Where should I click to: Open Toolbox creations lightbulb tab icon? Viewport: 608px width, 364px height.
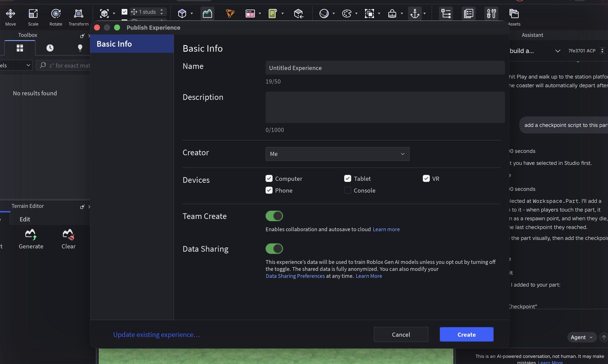click(x=80, y=48)
